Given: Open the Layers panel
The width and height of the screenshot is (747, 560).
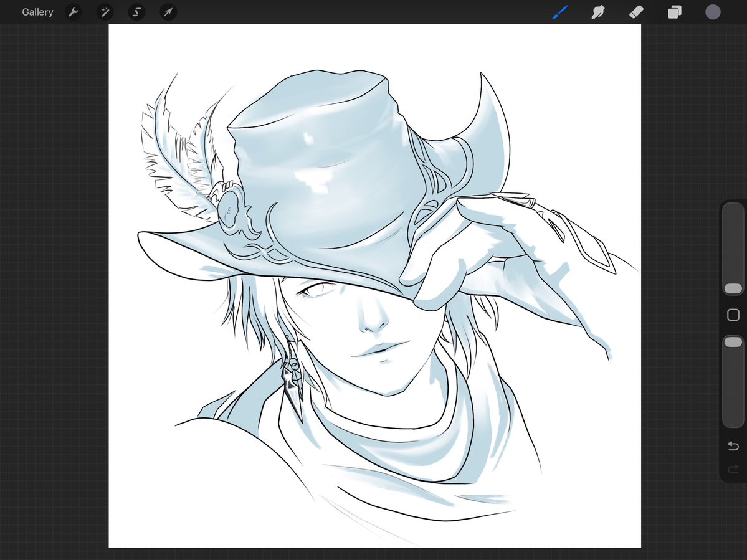Looking at the screenshot, I should point(675,12).
